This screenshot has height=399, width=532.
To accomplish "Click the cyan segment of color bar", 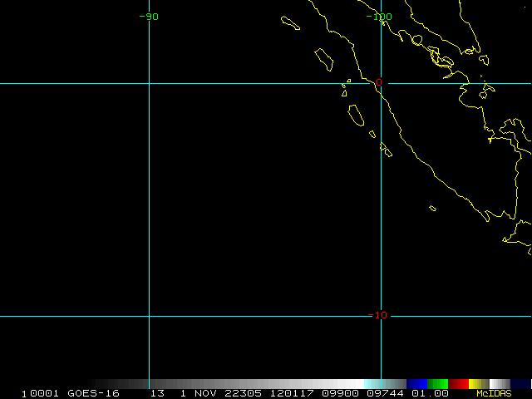I will 385,384.
